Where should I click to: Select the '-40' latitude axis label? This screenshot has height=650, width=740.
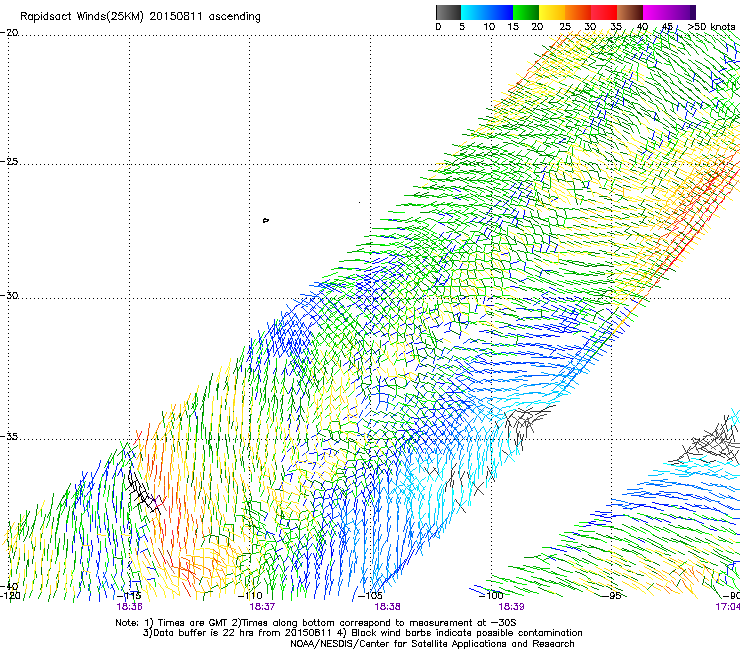[9, 586]
